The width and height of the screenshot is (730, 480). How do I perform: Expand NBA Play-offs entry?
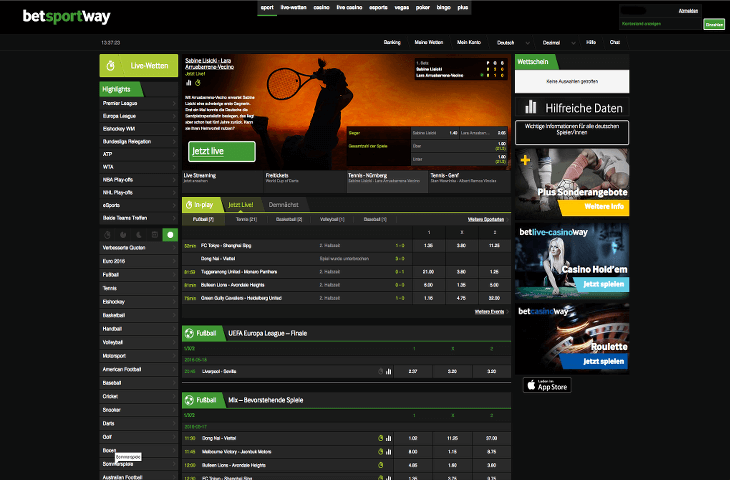pos(139,180)
